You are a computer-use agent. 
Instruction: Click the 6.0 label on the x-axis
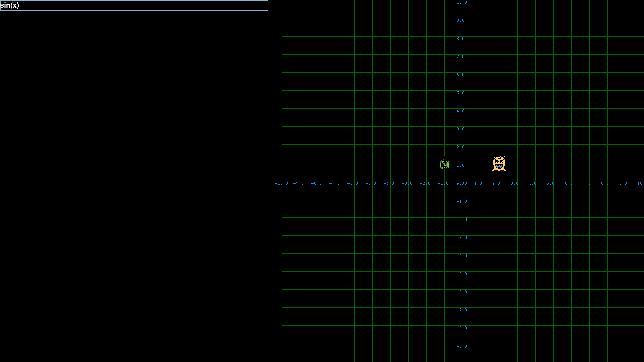pos(569,183)
